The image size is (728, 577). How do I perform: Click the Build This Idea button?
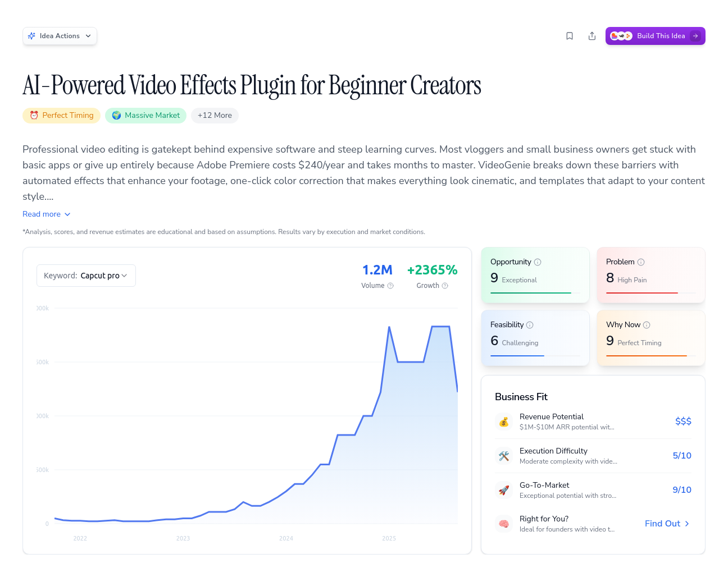coord(655,35)
